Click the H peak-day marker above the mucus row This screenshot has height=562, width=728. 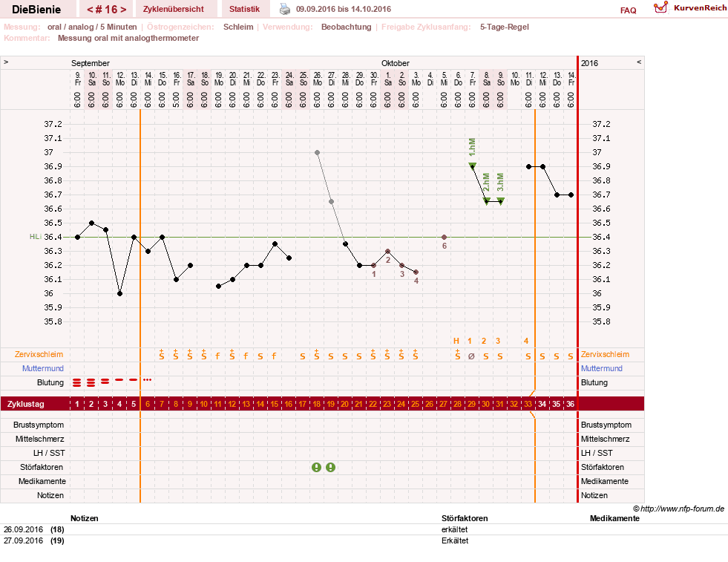pos(456,341)
